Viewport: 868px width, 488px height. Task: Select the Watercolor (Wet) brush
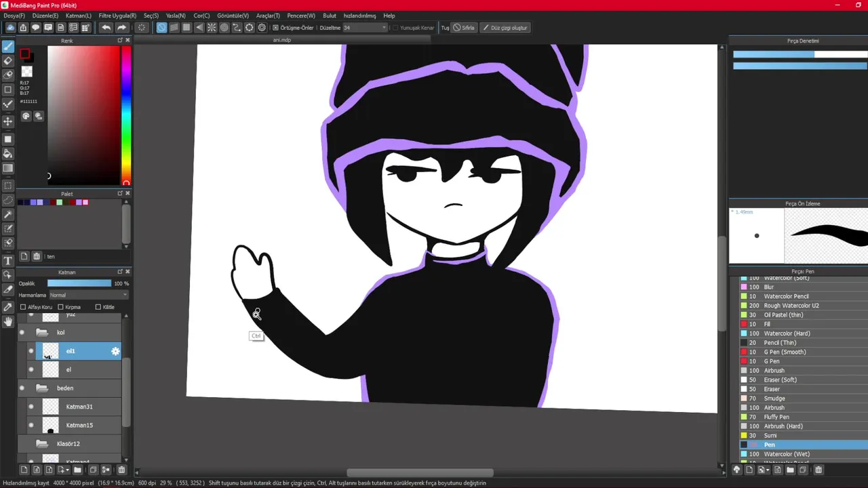click(x=803, y=454)
